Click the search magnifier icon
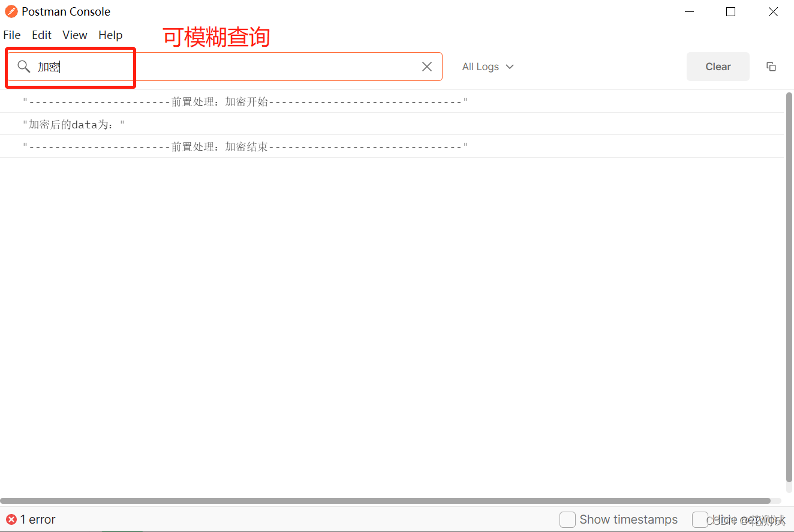This screenshot has height=532, width=794. pyautogui.click(x=23, y=67)
